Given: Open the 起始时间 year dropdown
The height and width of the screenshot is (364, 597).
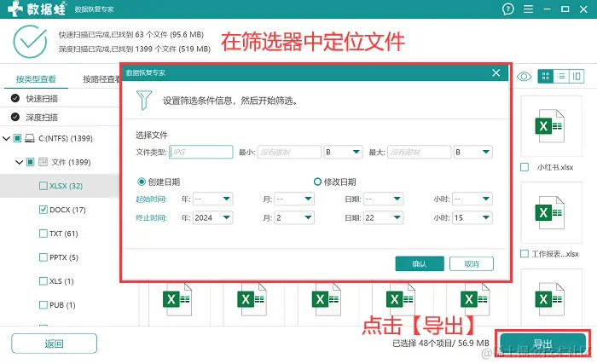Looking at the screenshot, I should (x=213, y=199).
